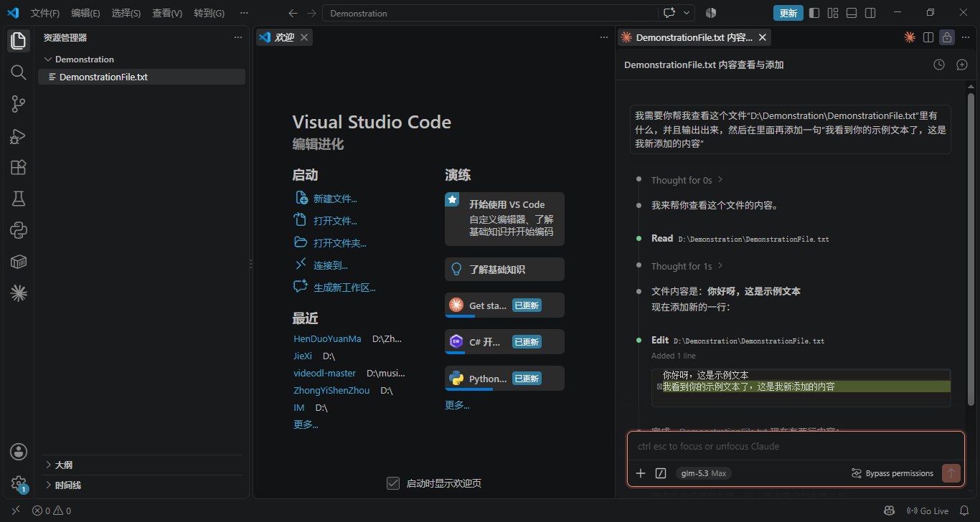
Task: Open the Accounts icon in activity bar
Action: [x=19, y=452]
